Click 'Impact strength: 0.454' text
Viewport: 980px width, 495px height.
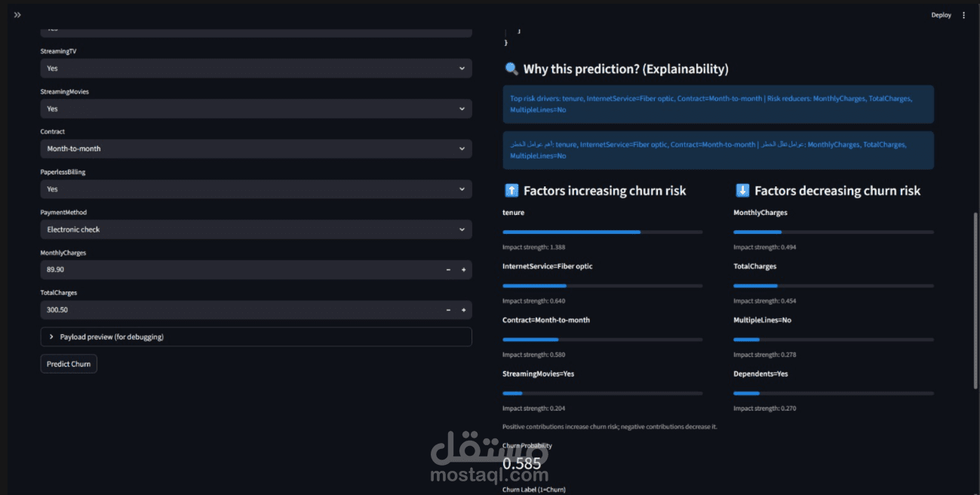point(764,301)
